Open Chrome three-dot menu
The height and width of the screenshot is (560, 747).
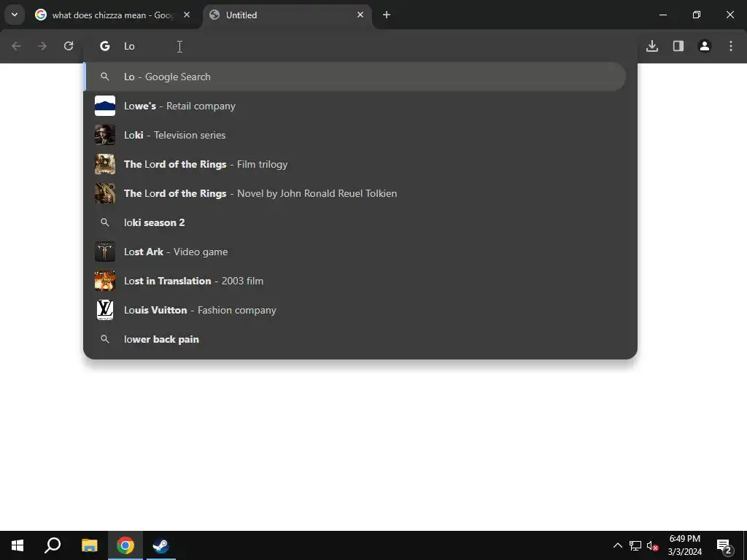(731, 46)
